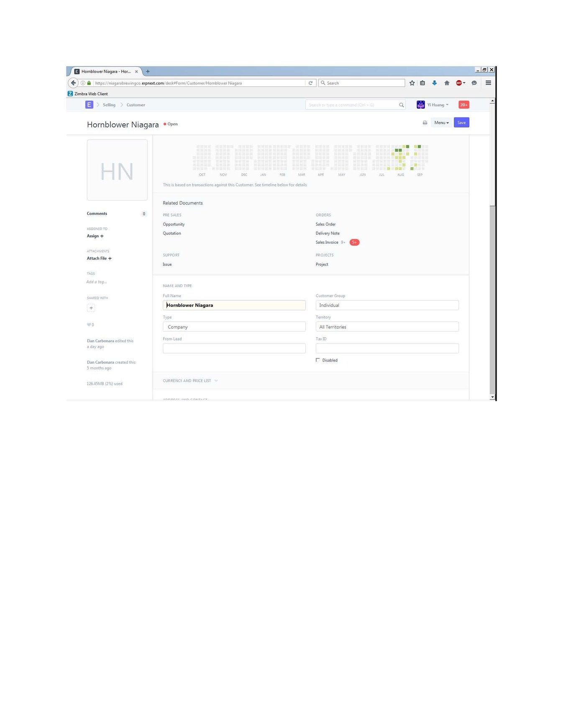Viewport: 563px width, 728px height.
Task: Click the '126.45MB (2%) used' text
Action: [105, 384]
